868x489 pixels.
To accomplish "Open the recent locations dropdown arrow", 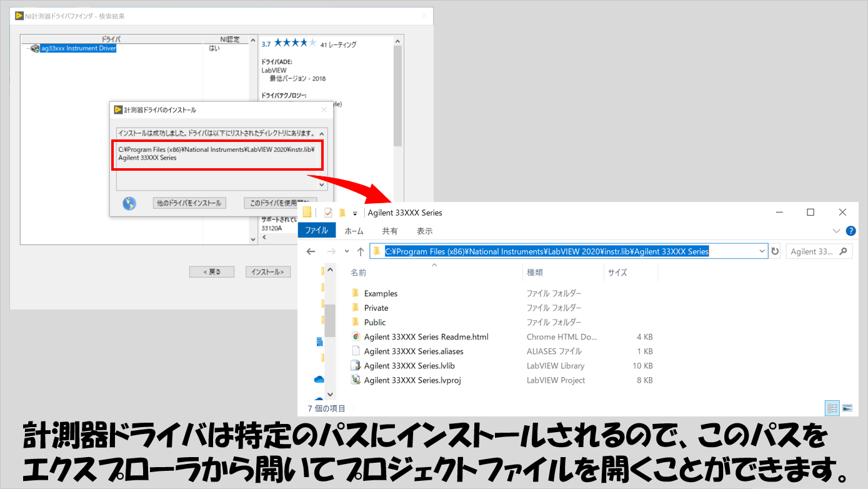I will click(x=347, y=251).
